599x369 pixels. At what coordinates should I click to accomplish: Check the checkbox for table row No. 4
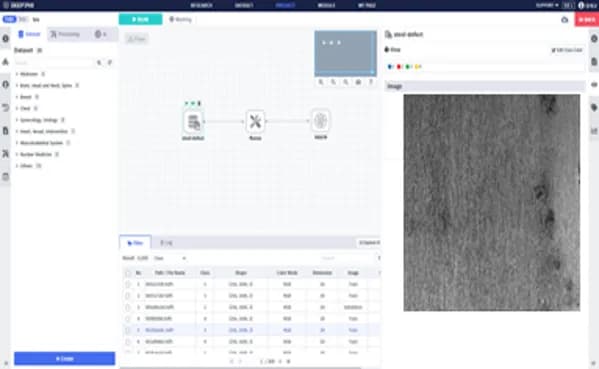(x=128, y=319)
